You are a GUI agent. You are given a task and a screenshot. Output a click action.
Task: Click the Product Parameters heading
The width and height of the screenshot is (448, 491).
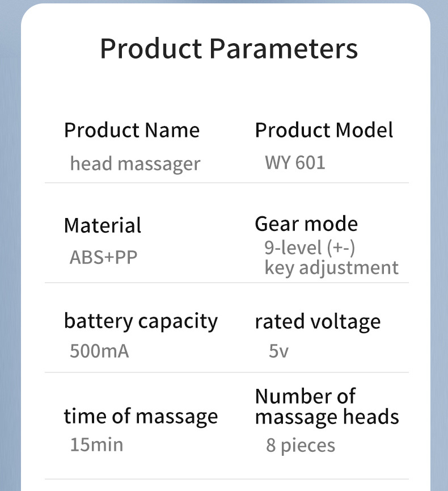229,49
